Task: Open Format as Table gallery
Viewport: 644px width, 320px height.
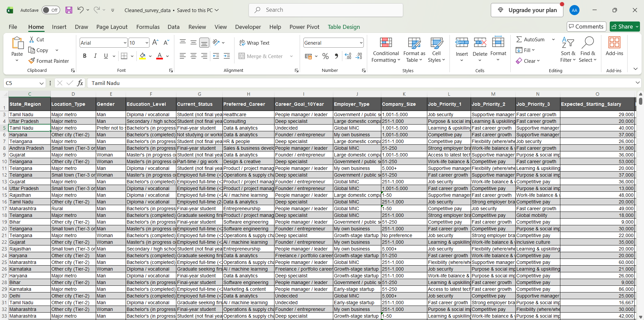Action: pyautogui.click(x=414, y=50)
